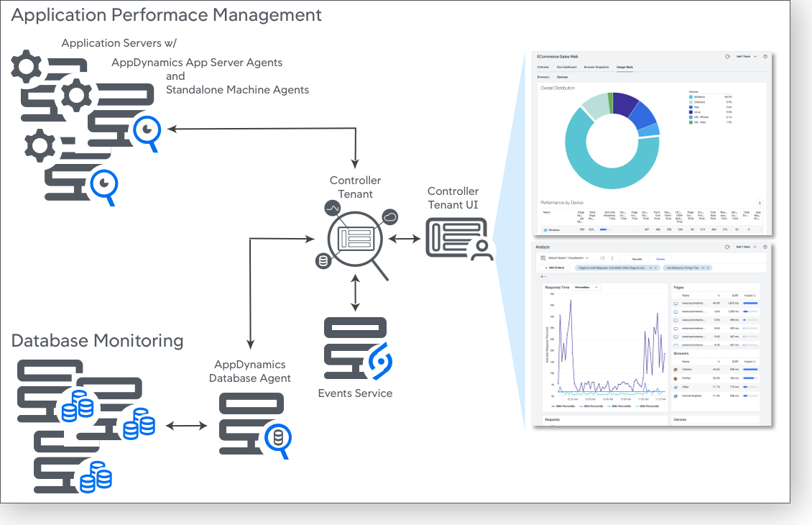The height and width of the screenshot is (525, 812).
Task: Click the Firefox browser icon row
Action: (675, 378)
